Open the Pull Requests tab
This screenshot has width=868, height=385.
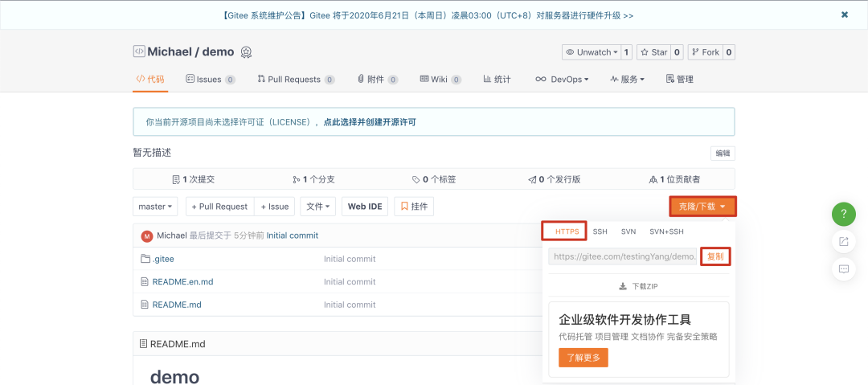tap(296, 80)
